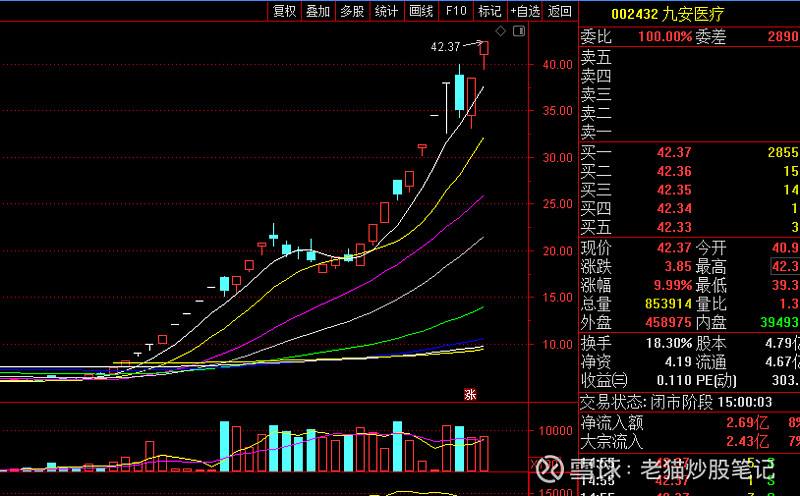Activate the 画线 drawing tool
Screen dimensions: 800x496
[421, 11]
